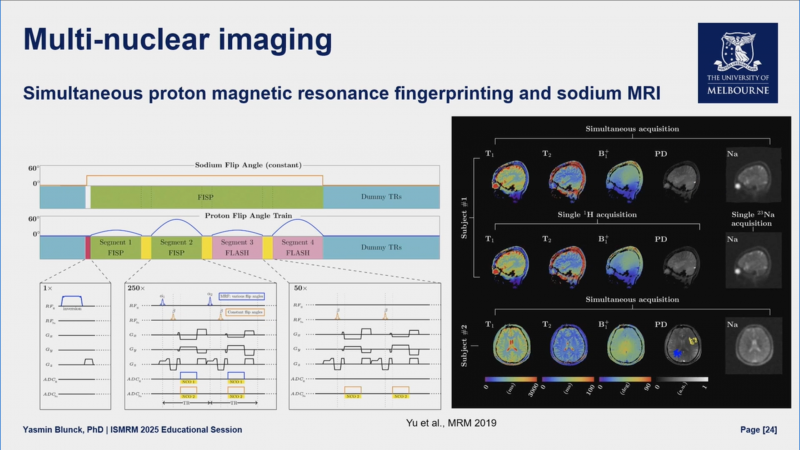
Task: Open Subject #1 simultaneous Na image
Action: tap(754, 175)
